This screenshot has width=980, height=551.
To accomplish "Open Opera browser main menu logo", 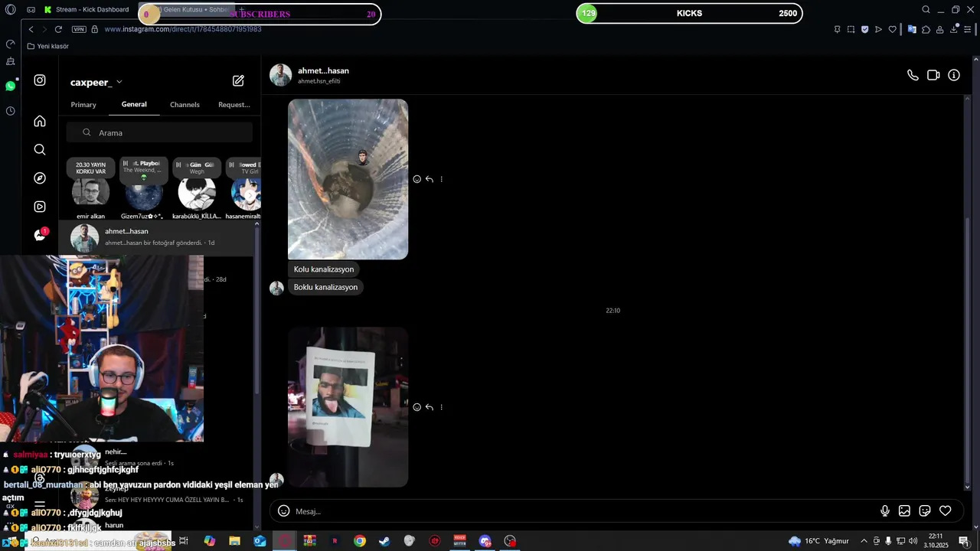I will point(10,9).
